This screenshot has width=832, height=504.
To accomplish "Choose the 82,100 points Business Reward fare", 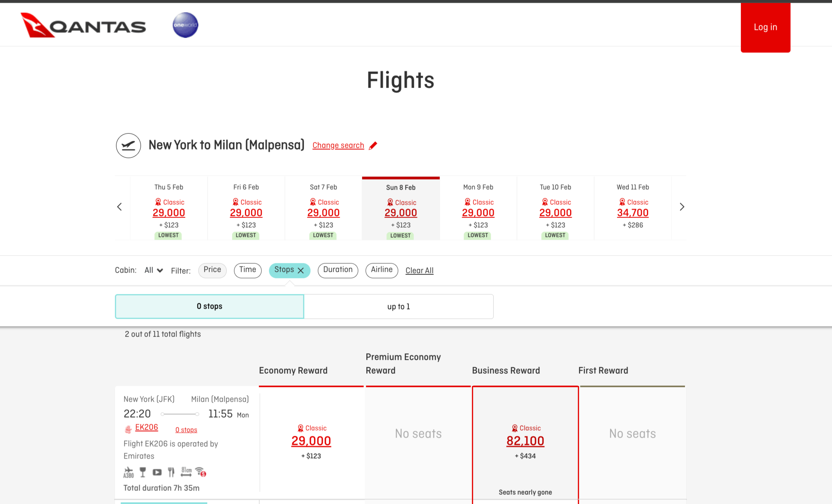I will (525, 441).
